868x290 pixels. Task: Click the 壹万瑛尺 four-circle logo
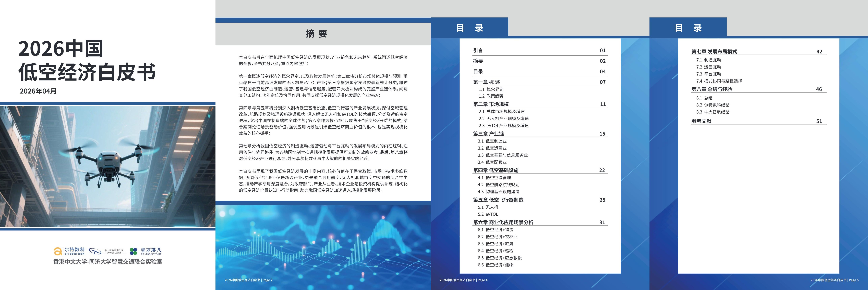[146, 251]
